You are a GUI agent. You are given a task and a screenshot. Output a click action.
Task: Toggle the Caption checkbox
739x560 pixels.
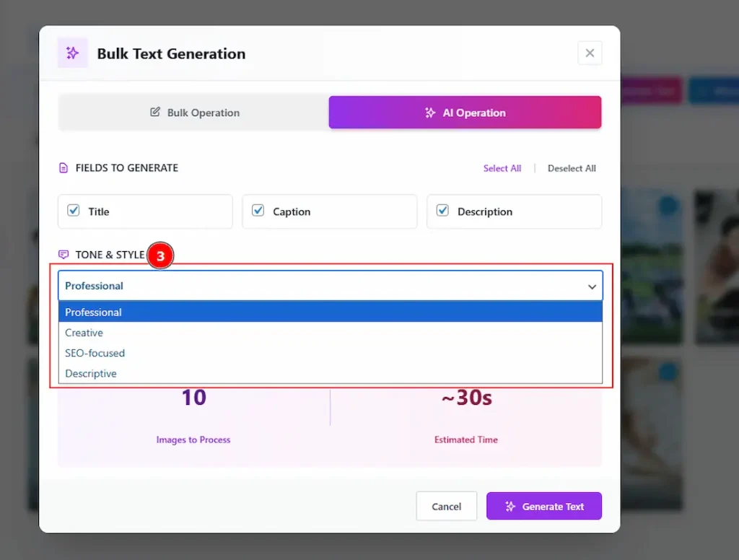tap(258, 211)
